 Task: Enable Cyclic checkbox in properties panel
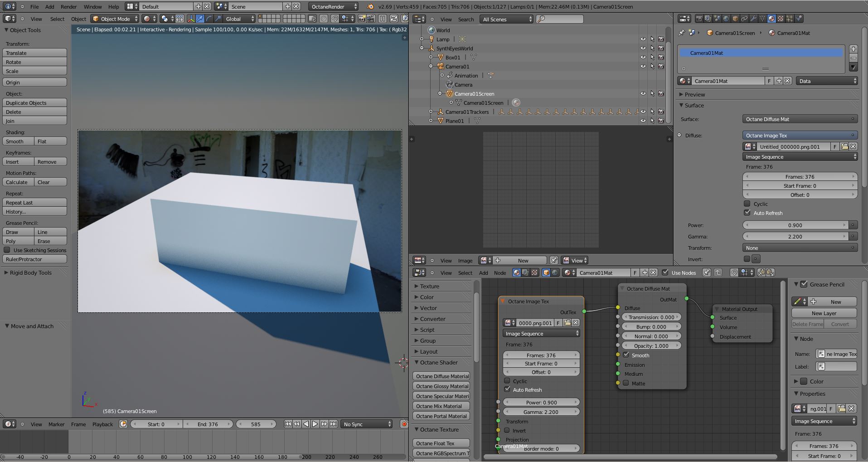tap(747, 204)
